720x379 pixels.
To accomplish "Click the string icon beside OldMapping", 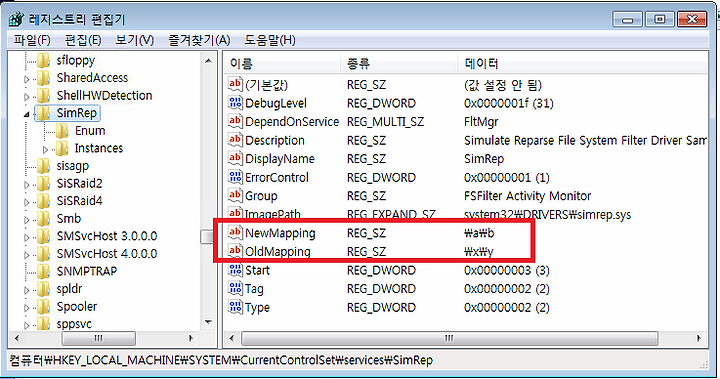I will tap(235, 251).
